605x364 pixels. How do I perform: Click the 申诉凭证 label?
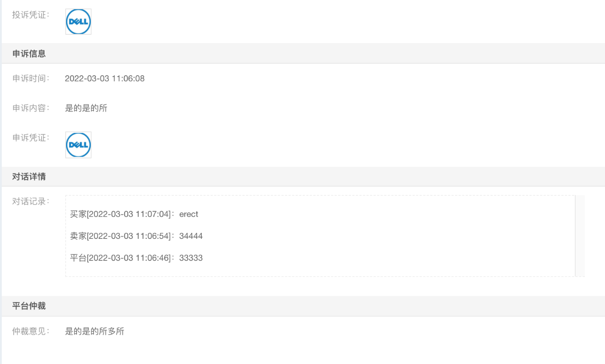[x=31, y=138]
